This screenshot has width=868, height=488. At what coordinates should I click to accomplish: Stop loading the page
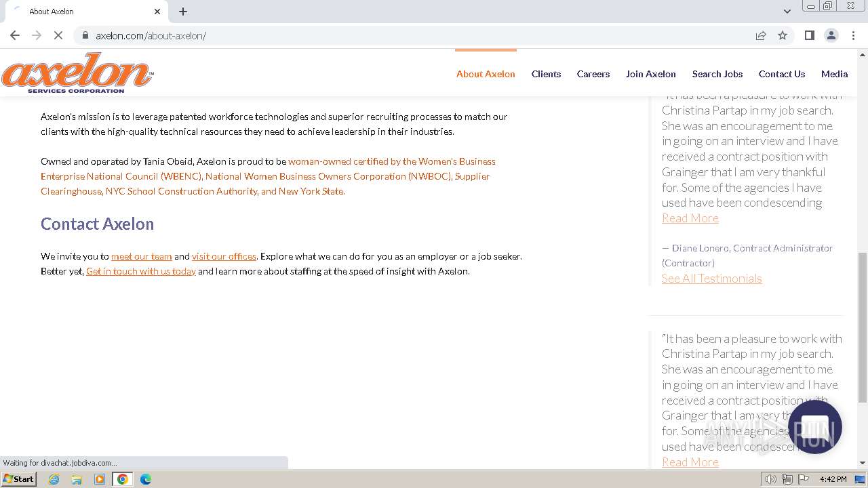(x=58, y=35)
